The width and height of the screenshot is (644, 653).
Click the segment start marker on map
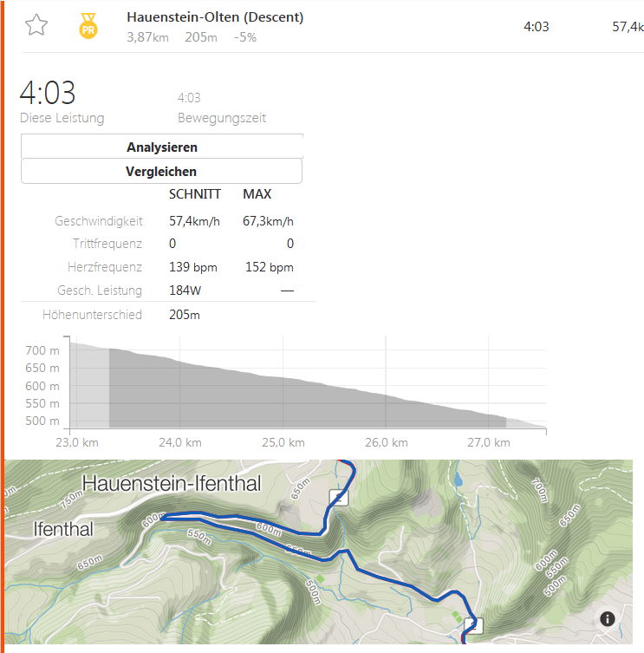pyautogui.click(x=339, y=497)
